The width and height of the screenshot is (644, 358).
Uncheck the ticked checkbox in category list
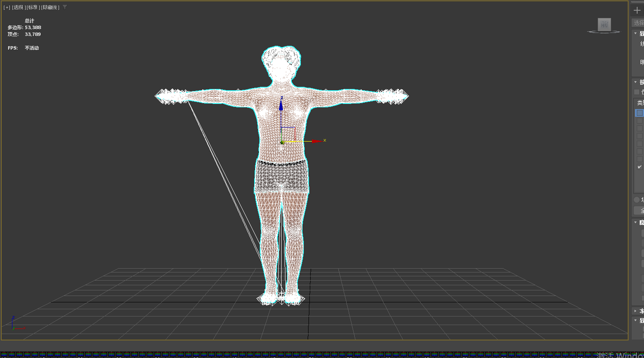coord(640,167)
